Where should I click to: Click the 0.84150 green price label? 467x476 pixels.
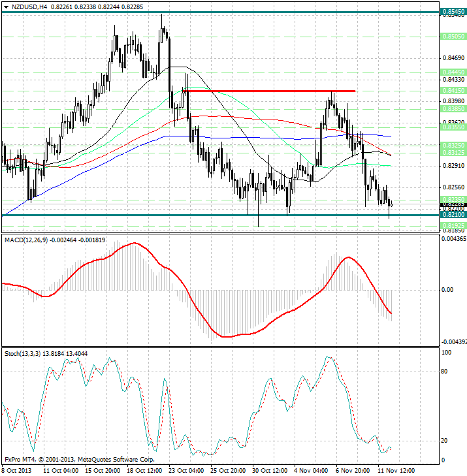pyautogui.click(x=453, y=91)
